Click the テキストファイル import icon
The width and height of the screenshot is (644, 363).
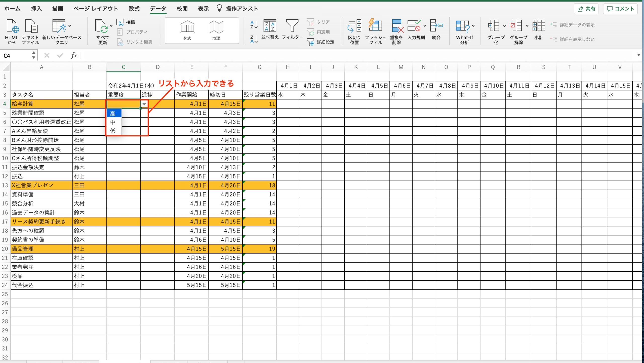pyautogui.click(x=31, y=26)
